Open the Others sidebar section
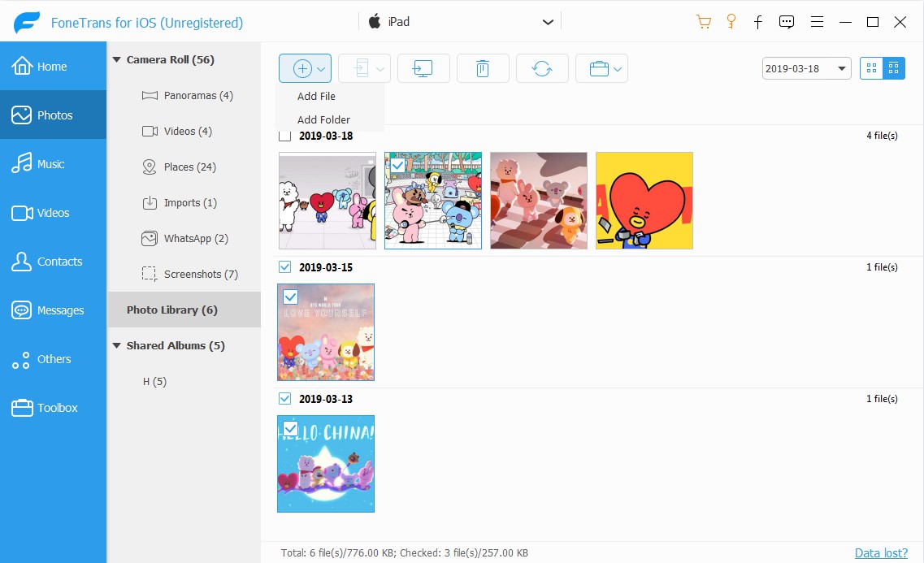The height and width of the screenshot is (563, 924). click(x=53, y=359)
